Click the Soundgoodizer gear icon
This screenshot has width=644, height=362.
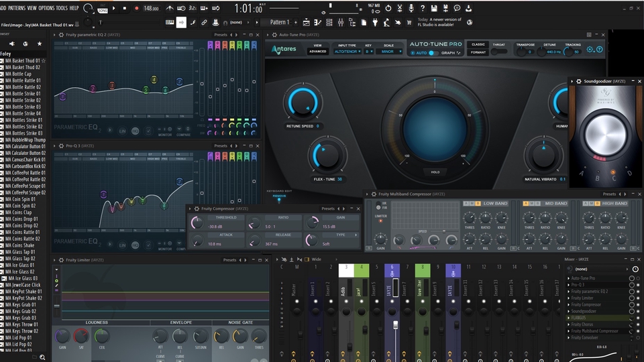pos(579,81)
